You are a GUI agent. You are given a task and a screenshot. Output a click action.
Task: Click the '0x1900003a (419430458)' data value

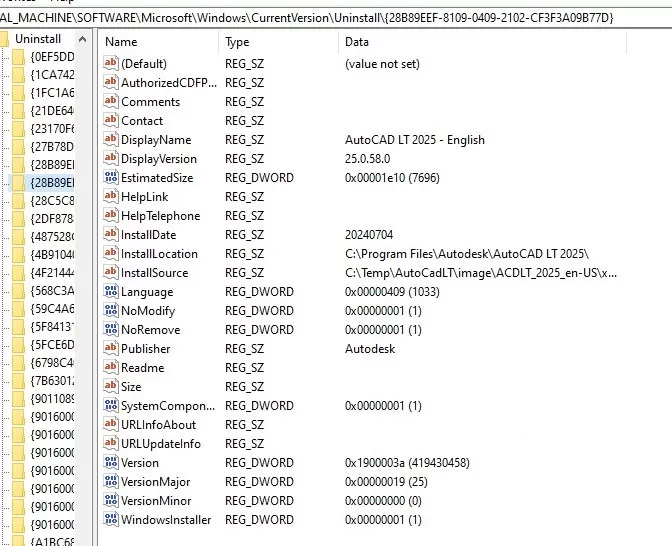(407, 462)
